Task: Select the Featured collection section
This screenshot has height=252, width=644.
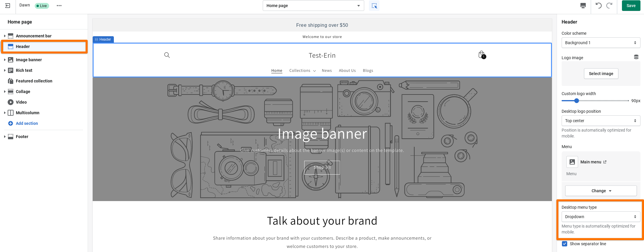Action: pyautogui.click(x=34, y=81)
